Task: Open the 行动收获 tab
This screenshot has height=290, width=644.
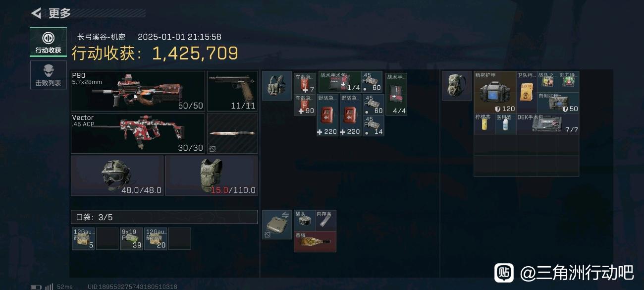Action: [x=48, y=42]
